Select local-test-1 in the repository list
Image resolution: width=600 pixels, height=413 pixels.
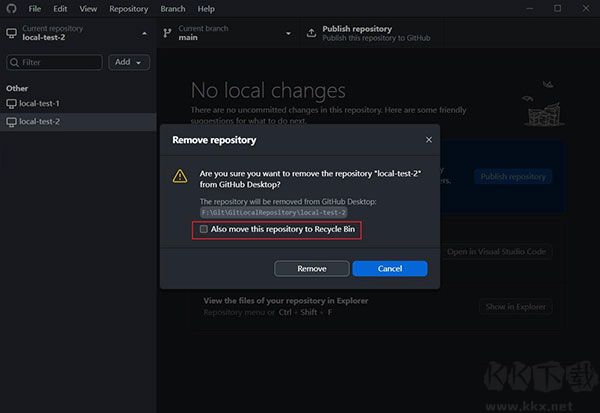78,103
